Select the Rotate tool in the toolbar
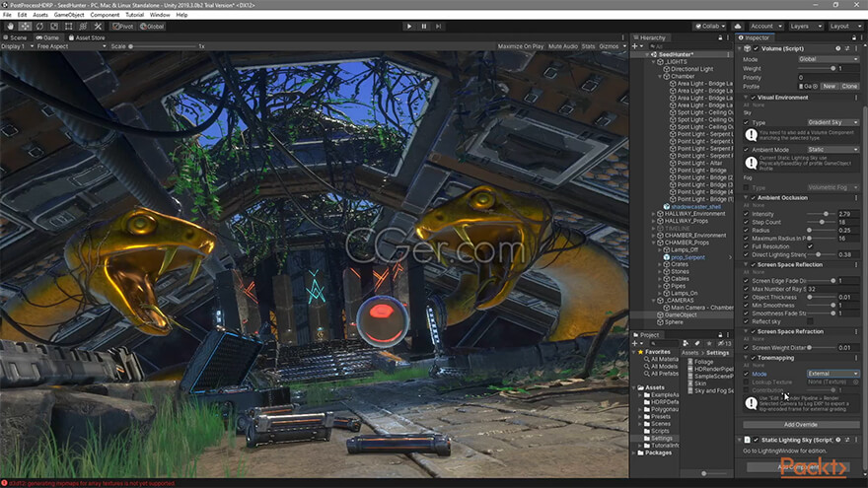 point(39,26)
